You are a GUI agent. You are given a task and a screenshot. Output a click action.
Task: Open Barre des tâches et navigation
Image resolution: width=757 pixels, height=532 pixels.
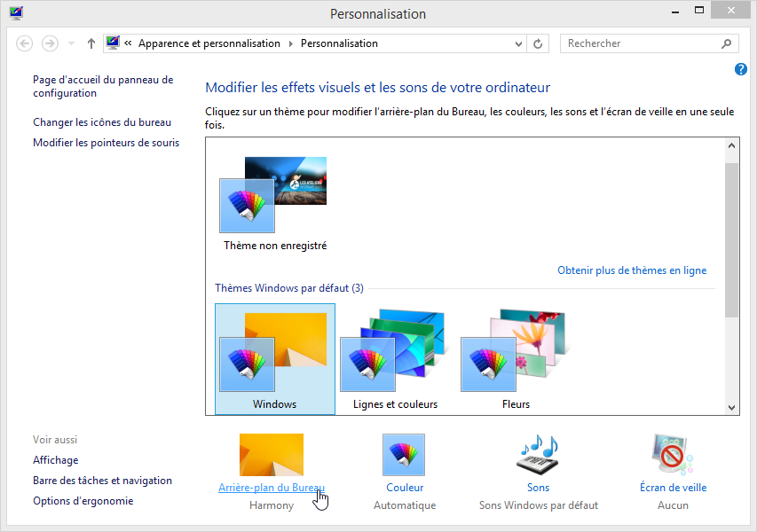coord(102,481)
